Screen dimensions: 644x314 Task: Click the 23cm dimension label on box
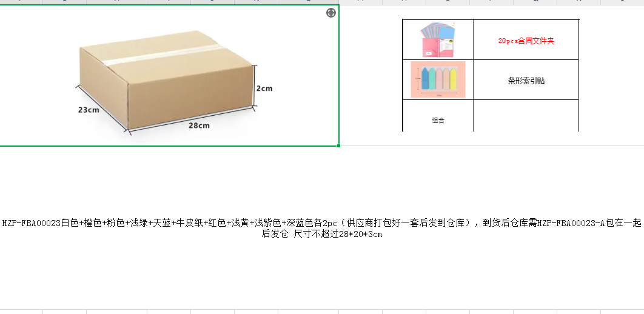[89, 110]
